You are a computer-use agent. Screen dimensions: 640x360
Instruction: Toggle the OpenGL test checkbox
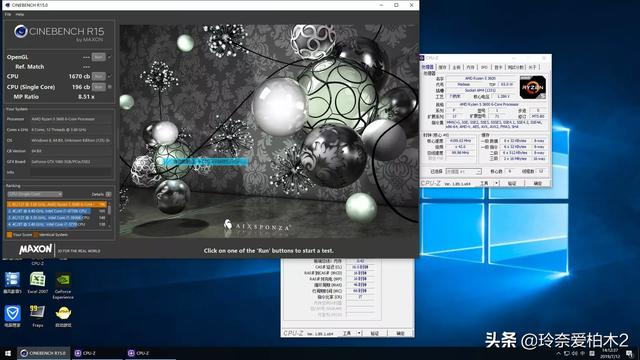[109, 57]
